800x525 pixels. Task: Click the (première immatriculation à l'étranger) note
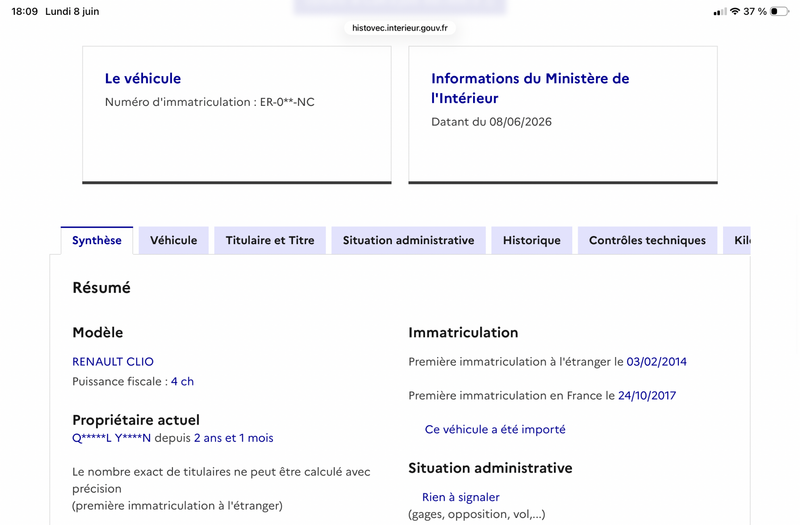(x=177, y=506)
